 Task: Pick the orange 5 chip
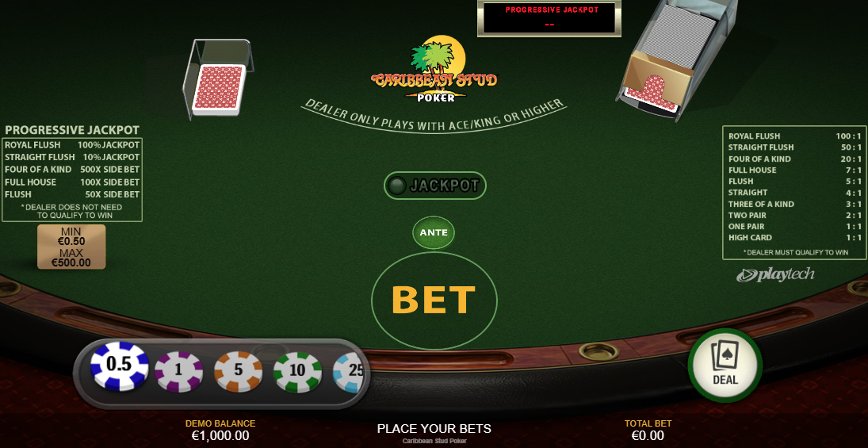(x=238, y=372)
